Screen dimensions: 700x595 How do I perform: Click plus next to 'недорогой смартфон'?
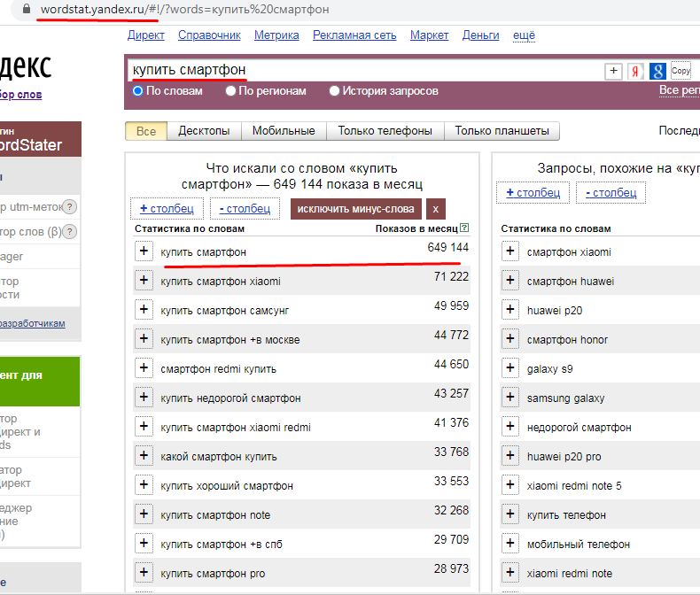(510, 427)
